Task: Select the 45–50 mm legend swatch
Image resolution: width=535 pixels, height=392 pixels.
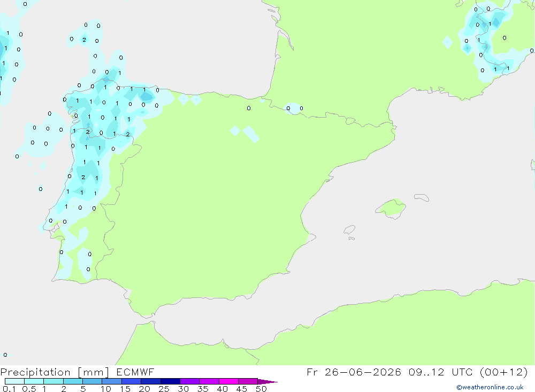Action: click(x=248, y=381)
